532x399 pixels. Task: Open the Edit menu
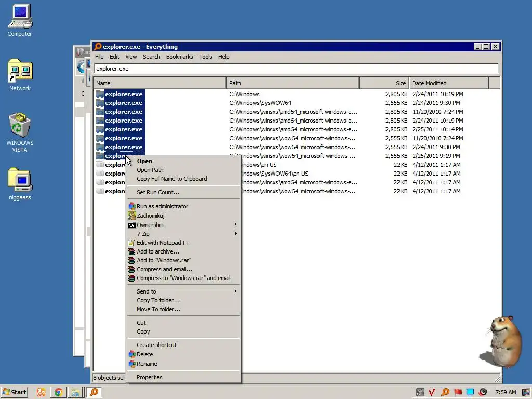(114, 57)
